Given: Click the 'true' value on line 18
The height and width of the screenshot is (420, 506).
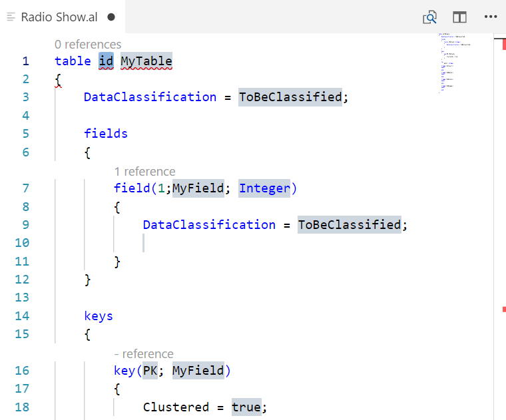Looking at the screenshot, I should click(x=246, y=407).
